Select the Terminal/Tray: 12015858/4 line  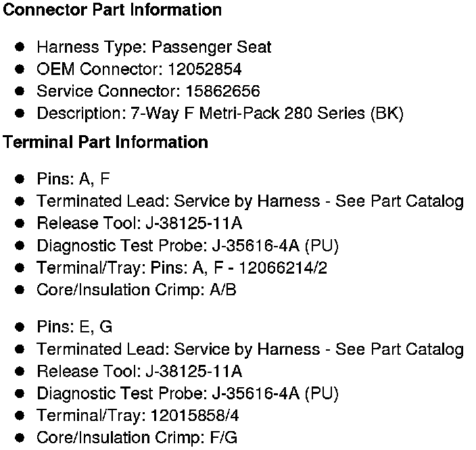[137, 416]
